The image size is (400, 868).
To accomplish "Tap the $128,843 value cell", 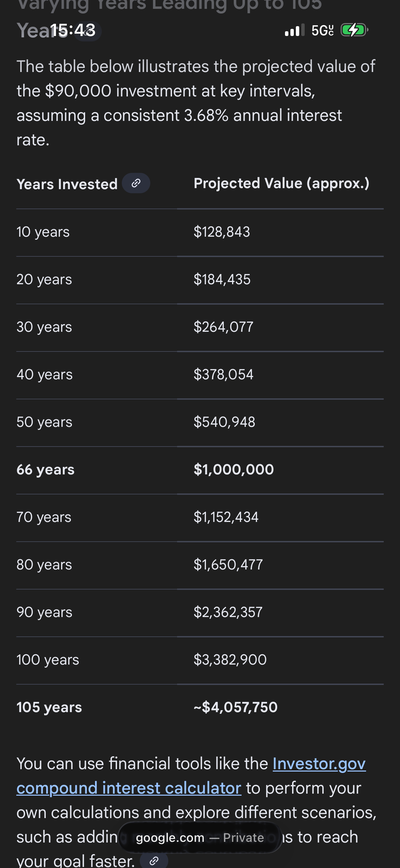I will (x=222, y=232).
